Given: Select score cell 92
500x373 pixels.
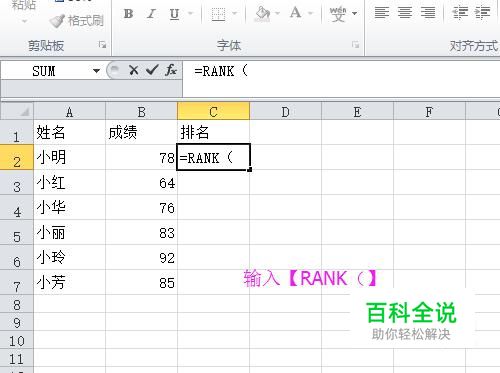Looking at the screenshot, I should coord(141,257).
